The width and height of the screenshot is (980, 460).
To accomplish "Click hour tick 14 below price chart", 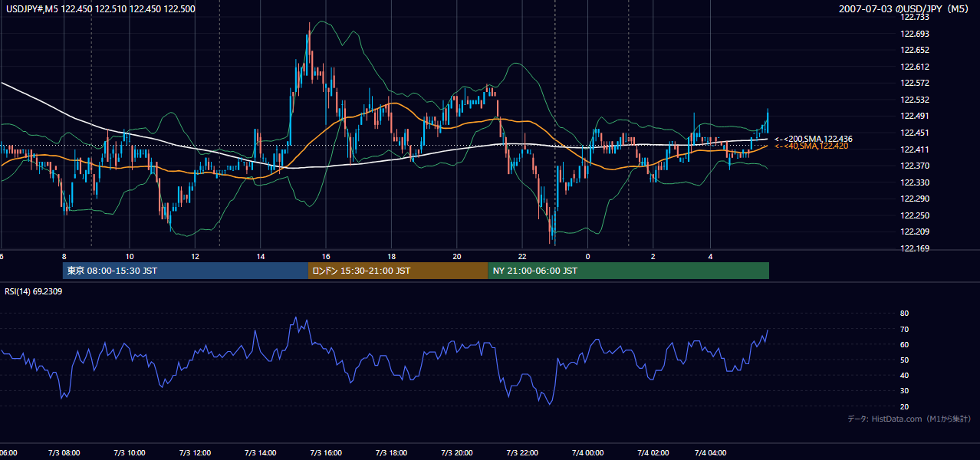I will [x=260, y=257].
